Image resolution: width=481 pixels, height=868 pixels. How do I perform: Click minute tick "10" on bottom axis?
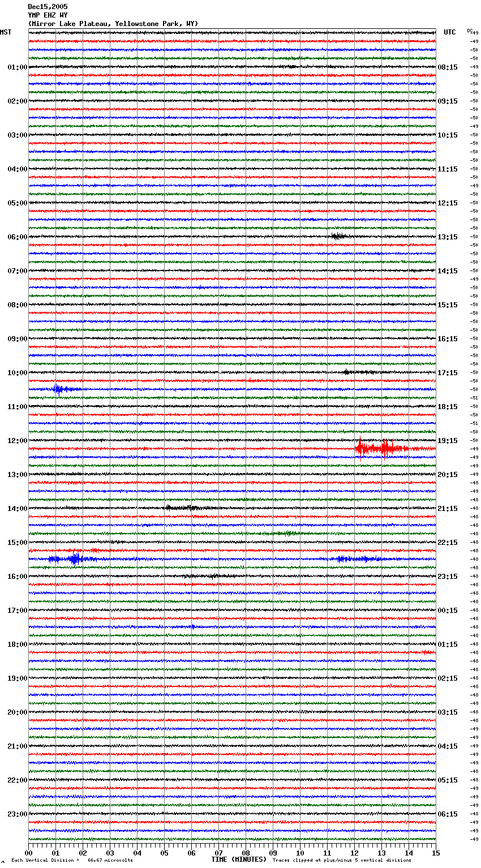(x=300, y=853)
